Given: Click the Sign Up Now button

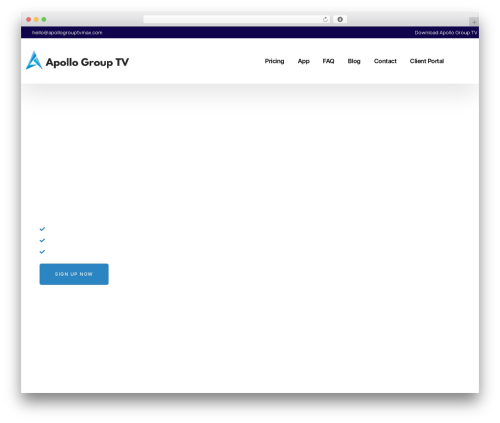Looking at the screenshot, I should click(74, 274).
